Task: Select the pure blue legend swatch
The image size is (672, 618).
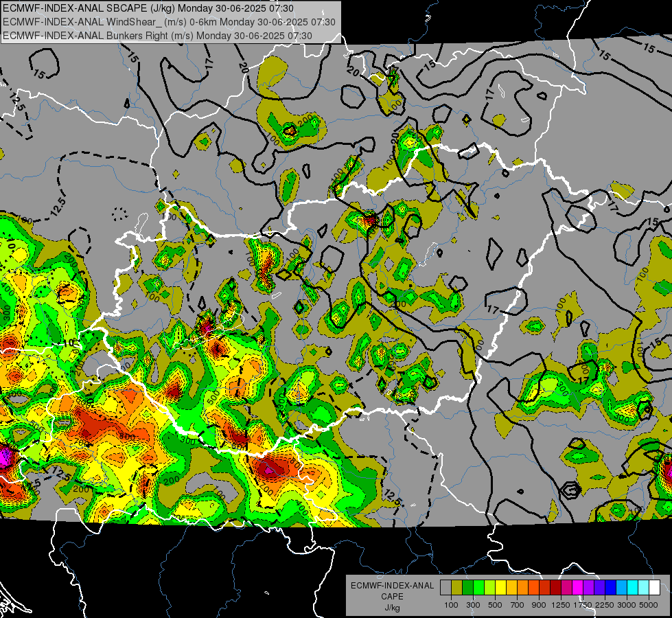Action: [x=611, y=587]
